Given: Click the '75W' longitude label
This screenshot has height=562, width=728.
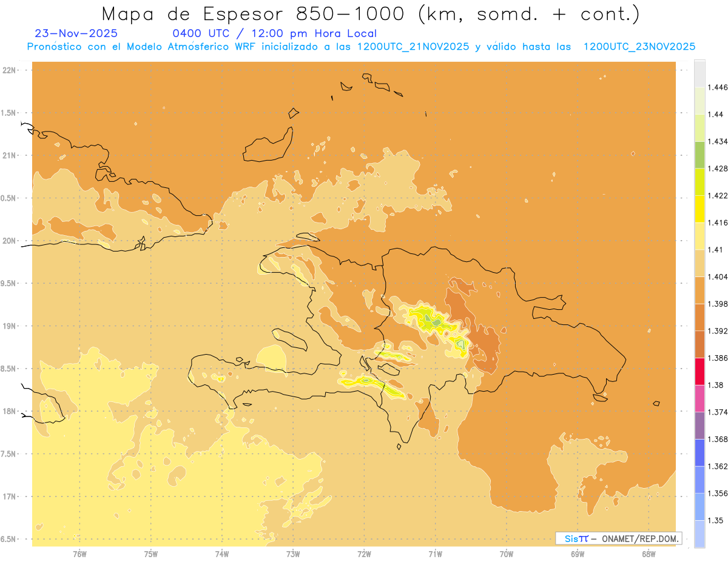Looking at the screenshot, I should click(151, 554).
